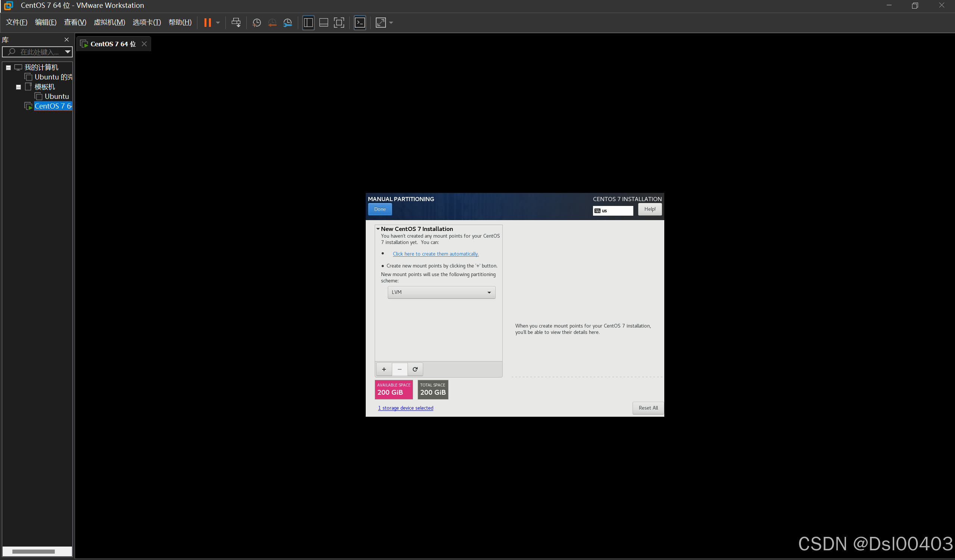Open the power options arrow beside the pause icon

[x=218, y=22]
